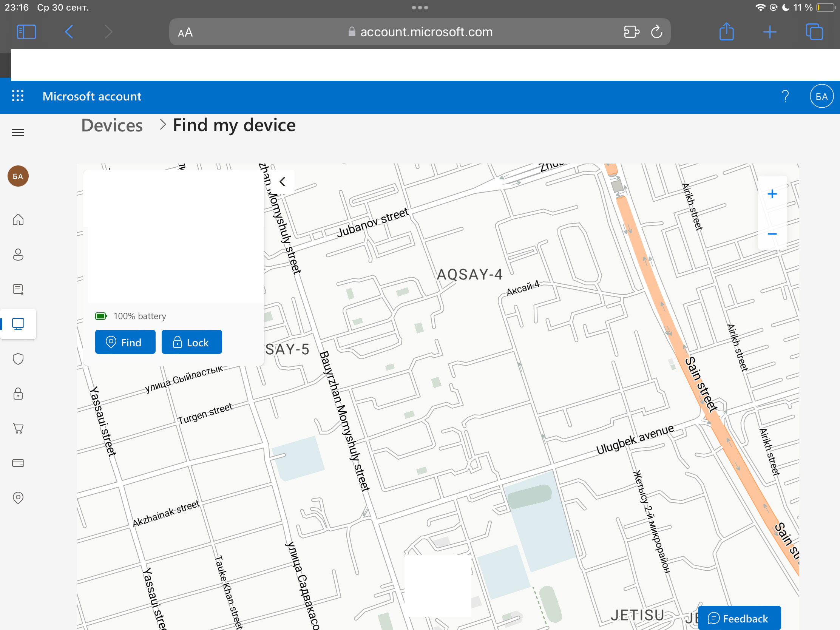Click the brown БА profile circle in sidebar
This screenshot has width=840, height=630.
18,176
